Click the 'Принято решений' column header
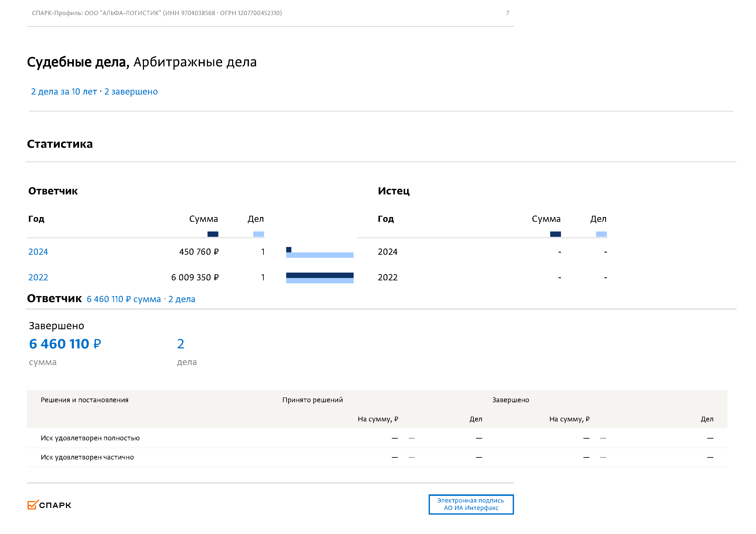The height and width of the screenshot is (534, 756). pyautogui.click(x=312, y=400)
